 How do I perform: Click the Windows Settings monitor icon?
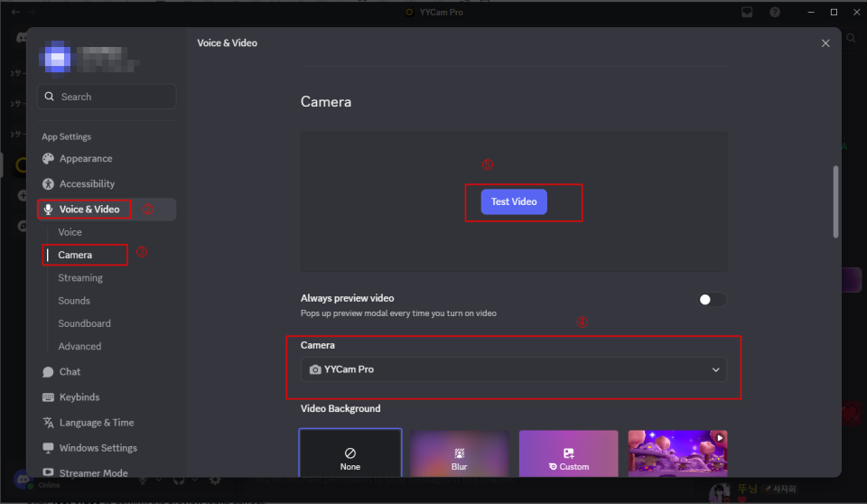[48, 448]
